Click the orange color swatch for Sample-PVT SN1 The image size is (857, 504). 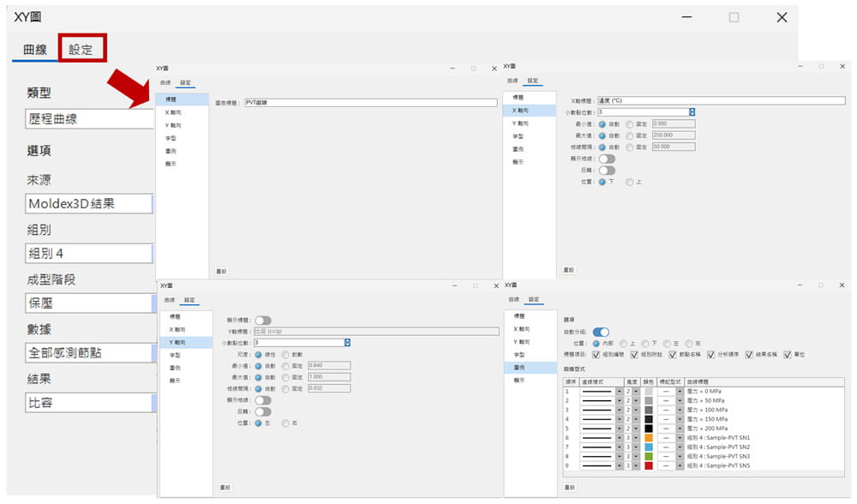point(649,438)
